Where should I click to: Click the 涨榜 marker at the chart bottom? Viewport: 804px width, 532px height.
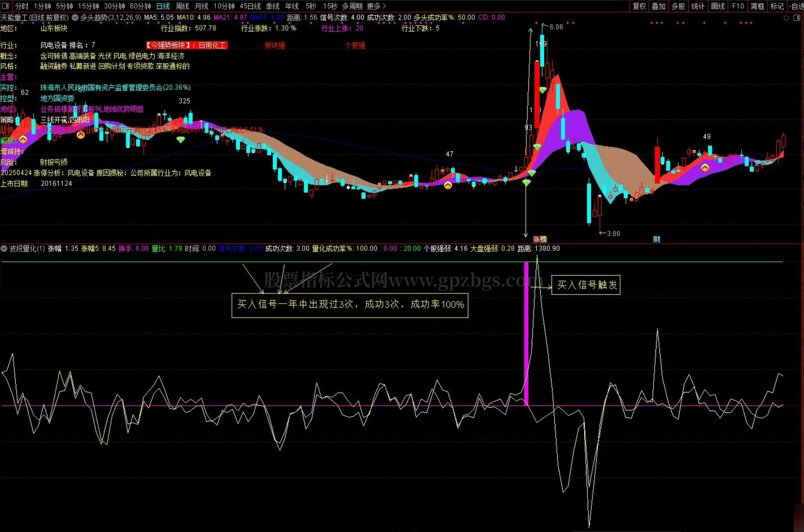[x=540, y=239]
